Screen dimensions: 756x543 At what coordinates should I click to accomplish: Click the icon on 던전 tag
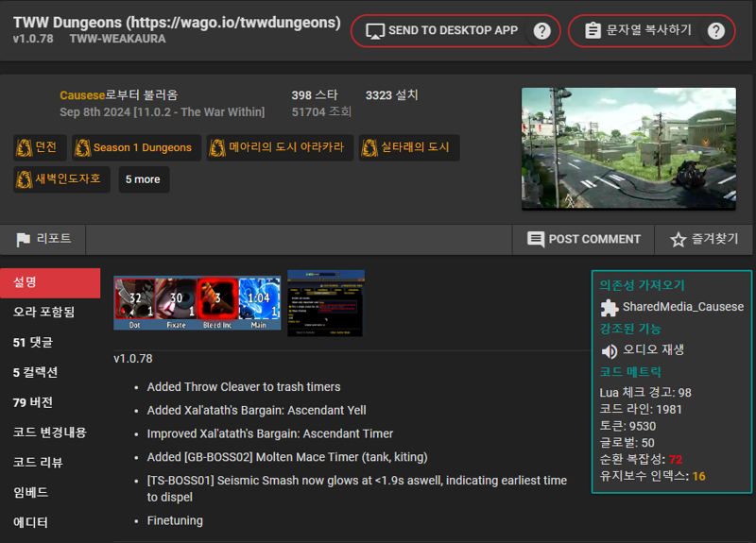[25, 147]
